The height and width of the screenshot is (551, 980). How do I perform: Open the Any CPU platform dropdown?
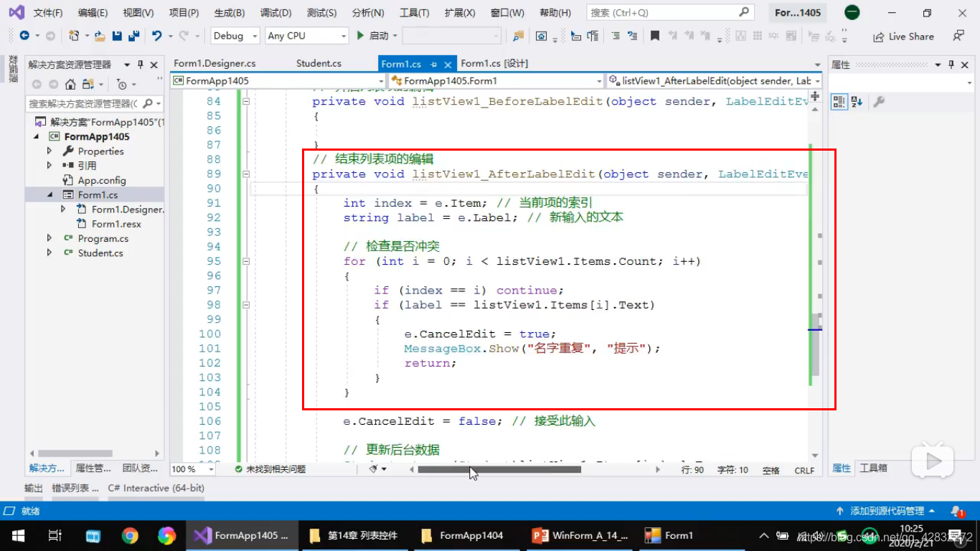pos(307,36)
